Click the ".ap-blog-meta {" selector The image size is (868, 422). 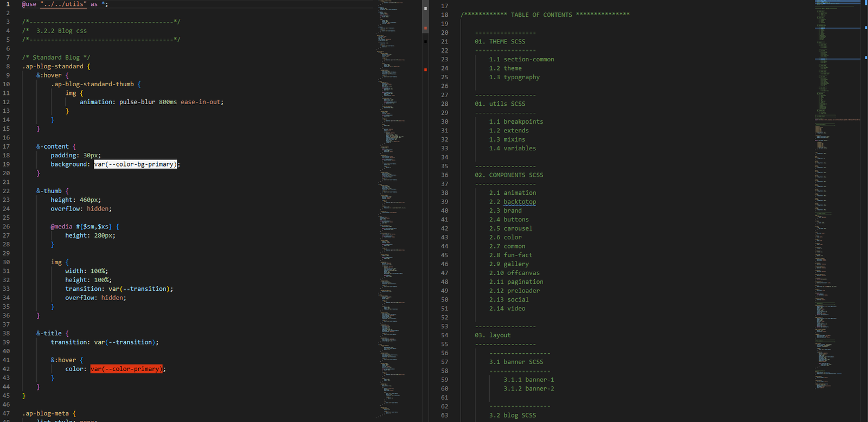tap(49, 413)
